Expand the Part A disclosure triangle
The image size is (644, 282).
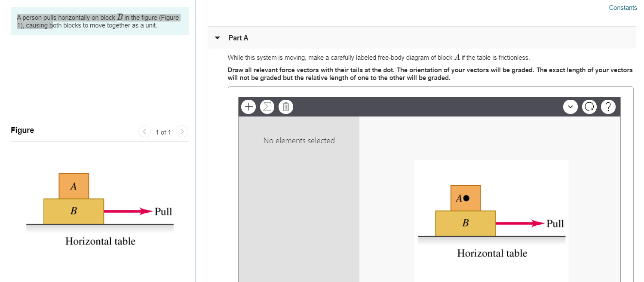coord(218,38)
